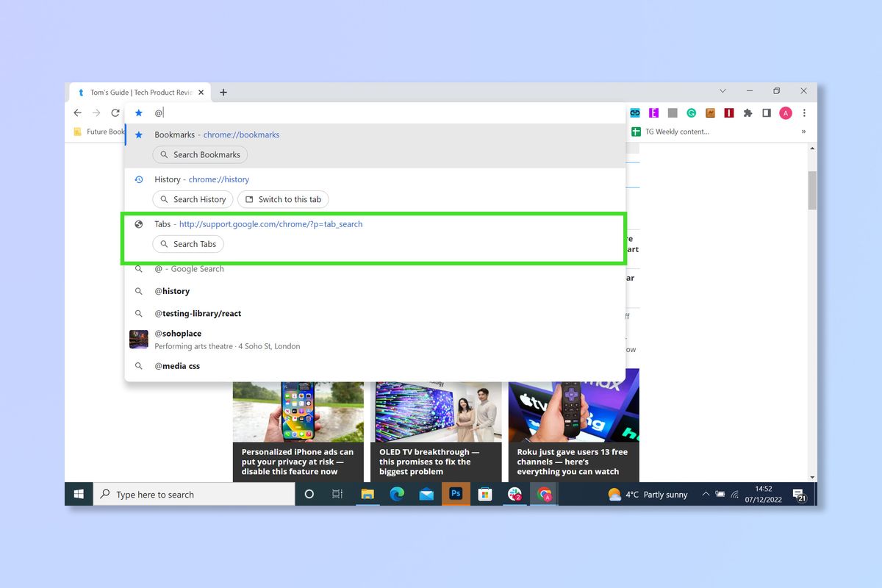Click the back navigation arrow
The width and height of the screenshot is (882, 588).
[77, 112]
